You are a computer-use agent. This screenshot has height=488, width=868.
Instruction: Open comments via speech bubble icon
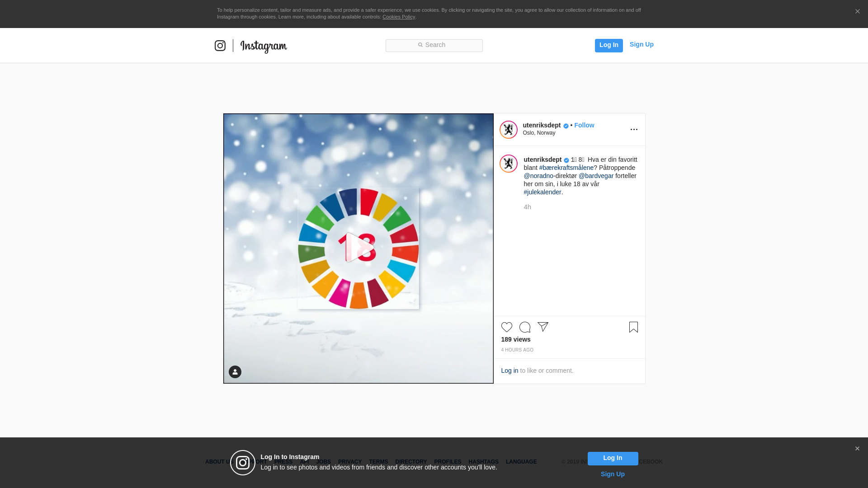(x=524, y=327)
